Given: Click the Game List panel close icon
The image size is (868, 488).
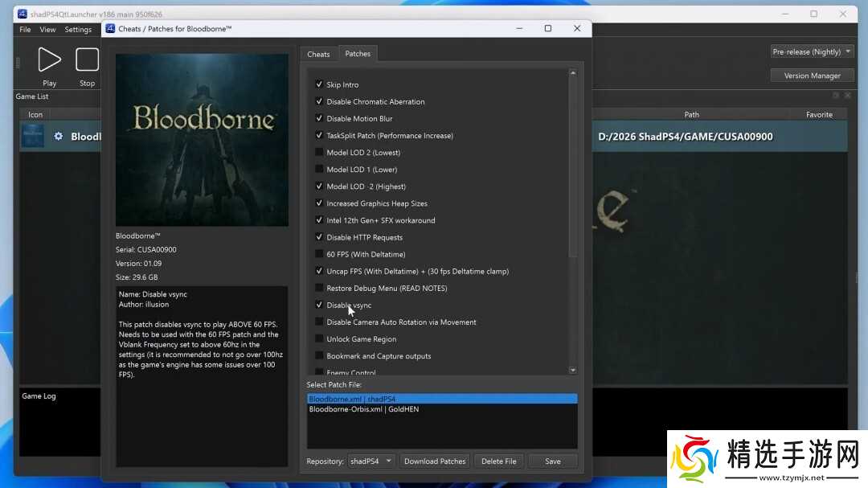Looking at the screenshot, I should coord(847,96).
